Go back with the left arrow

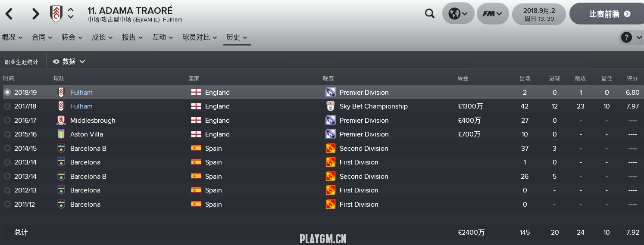9,14
